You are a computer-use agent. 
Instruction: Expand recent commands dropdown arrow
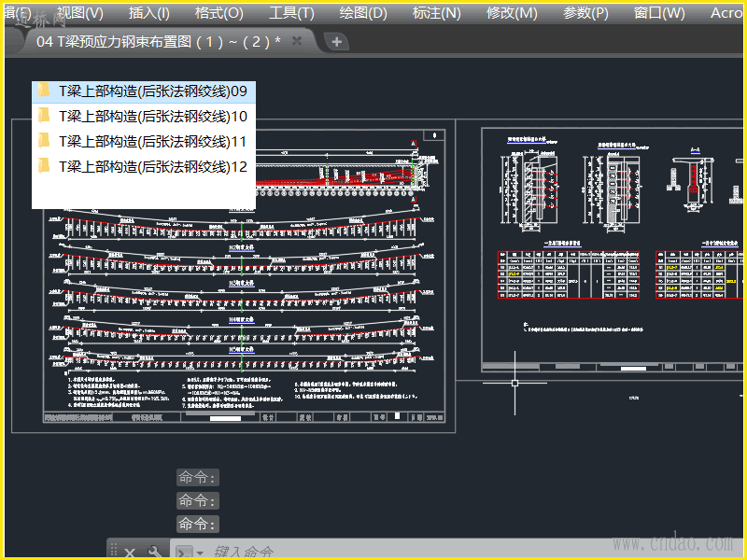tap(200, 553)
